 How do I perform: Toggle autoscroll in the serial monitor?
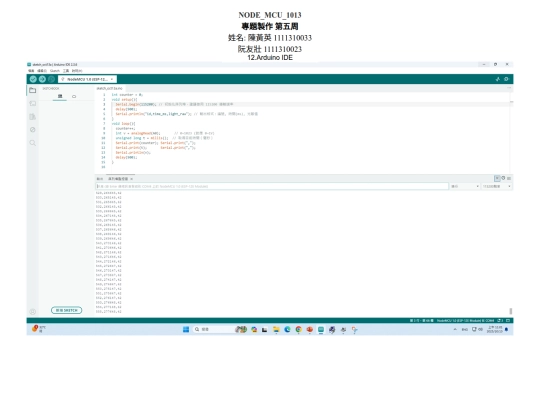[497, 178]
